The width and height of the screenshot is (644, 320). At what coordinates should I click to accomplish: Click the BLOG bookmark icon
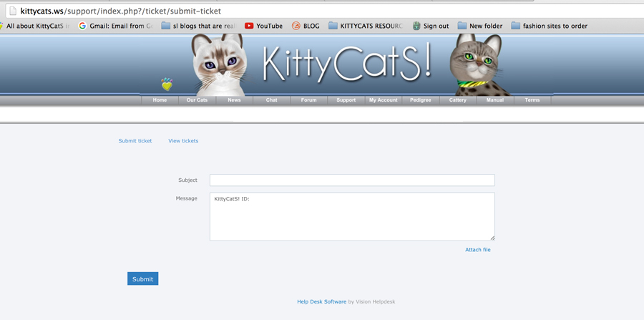(296, 26)
